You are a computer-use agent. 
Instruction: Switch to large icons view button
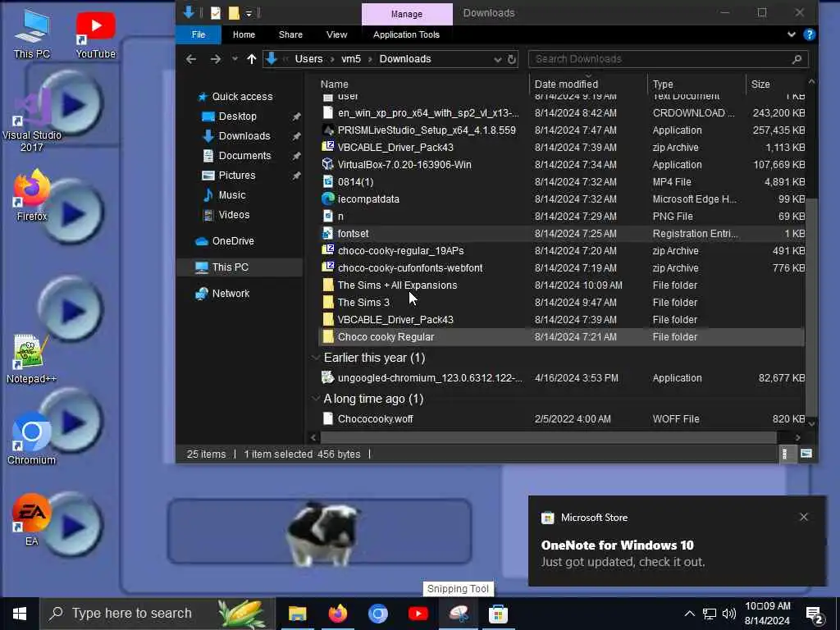[x=806, y=454]
